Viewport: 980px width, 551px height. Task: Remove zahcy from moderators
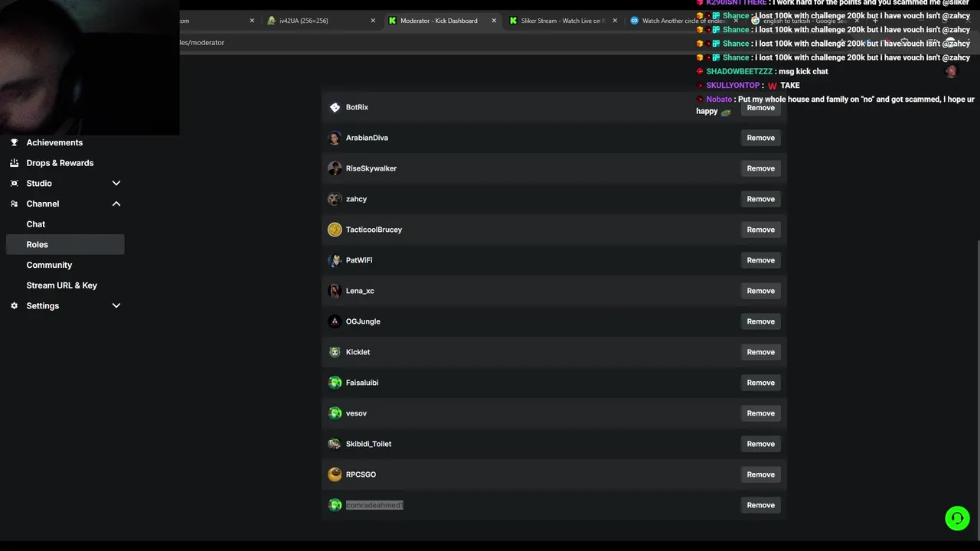pyautogui.click(x=760, y=199)
